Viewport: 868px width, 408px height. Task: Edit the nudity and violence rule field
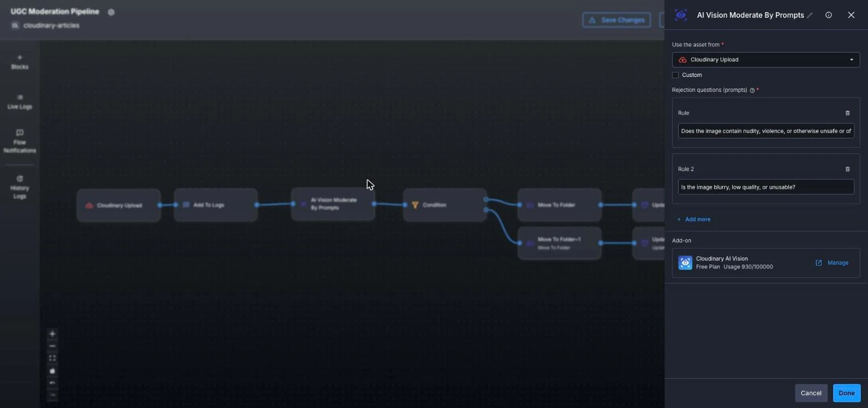(x=766, y=131)
